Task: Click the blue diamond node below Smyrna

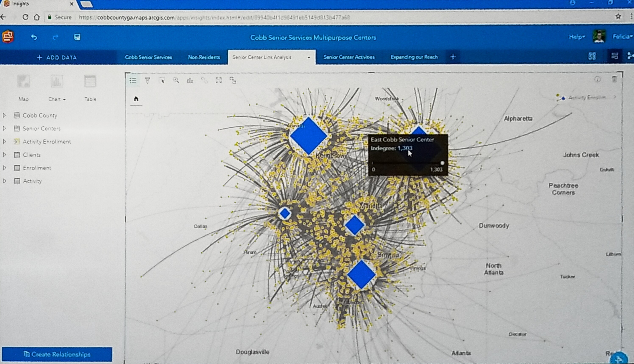Action: tap(361, 275)
